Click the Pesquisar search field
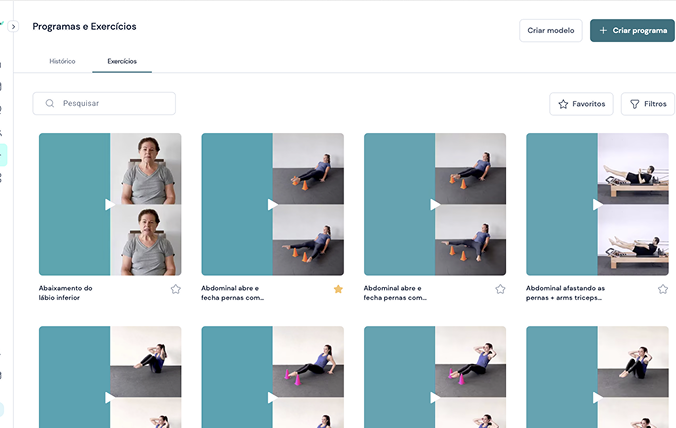 click(110, 103)
